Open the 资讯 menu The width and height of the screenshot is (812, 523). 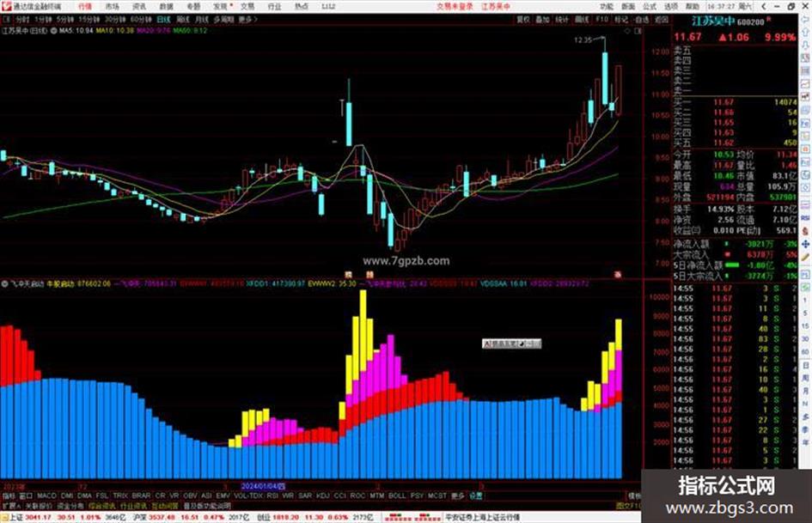point(139,6)
